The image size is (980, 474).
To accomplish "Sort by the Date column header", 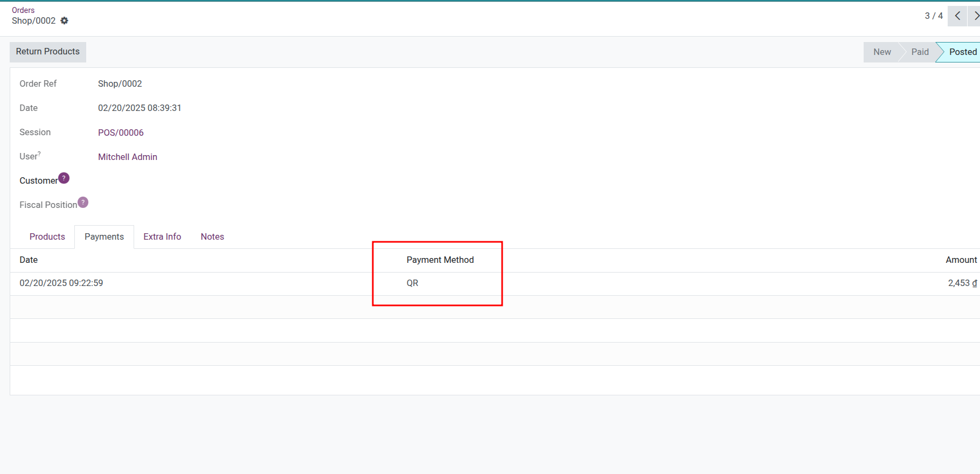I will [x=29, y=260].
